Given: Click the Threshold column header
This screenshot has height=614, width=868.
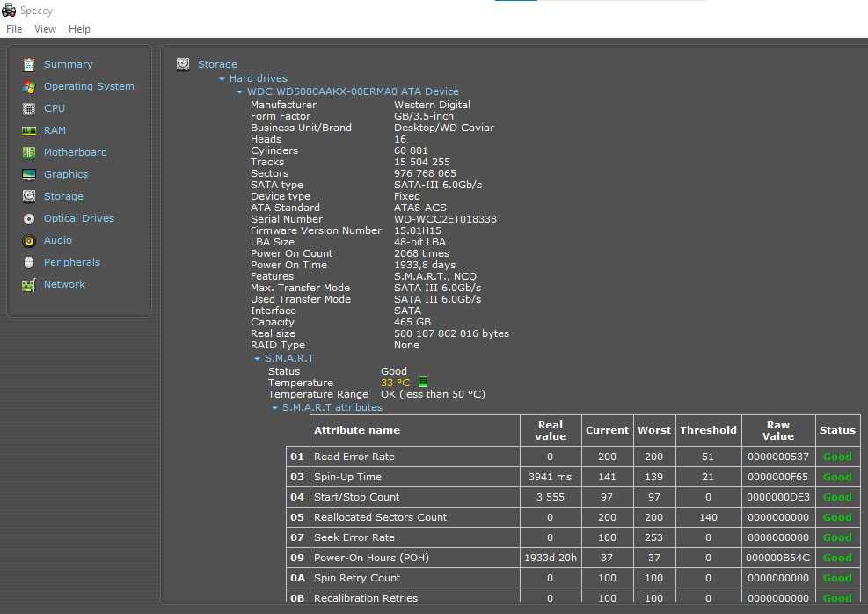Looking at the screenshot, I should 708,430.
